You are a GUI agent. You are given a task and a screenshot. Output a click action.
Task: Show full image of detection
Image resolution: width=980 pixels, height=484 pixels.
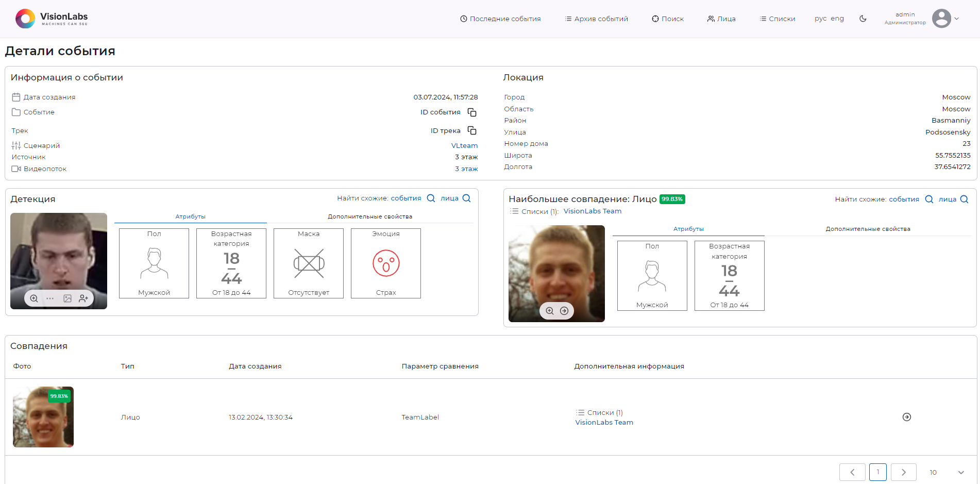[67, 298]
